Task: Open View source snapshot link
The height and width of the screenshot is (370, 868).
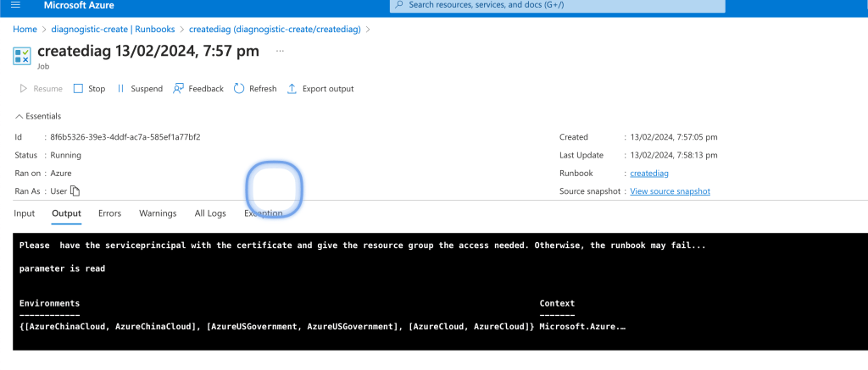Action: [670, 191]
